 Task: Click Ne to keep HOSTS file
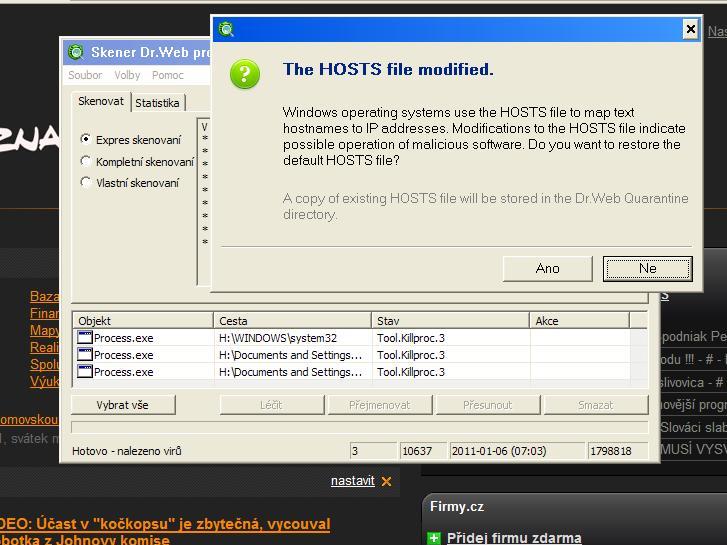pyautogui.click(x=648, y=269)
